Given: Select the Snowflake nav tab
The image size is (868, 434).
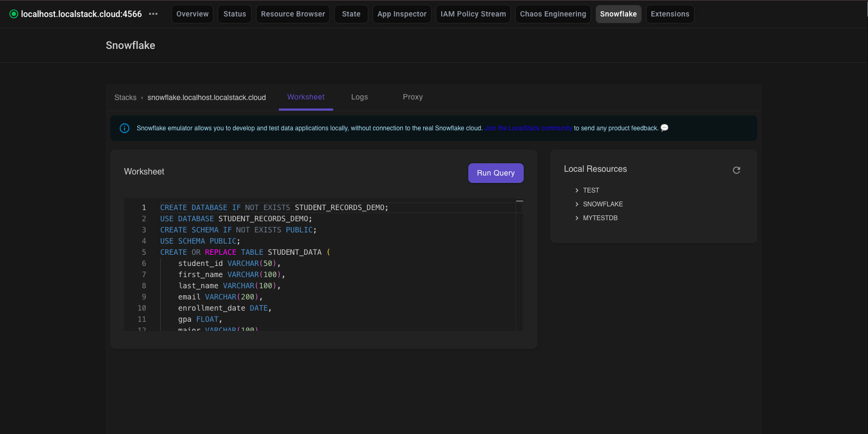Looking at the screenshot, I should click(618, 14).
